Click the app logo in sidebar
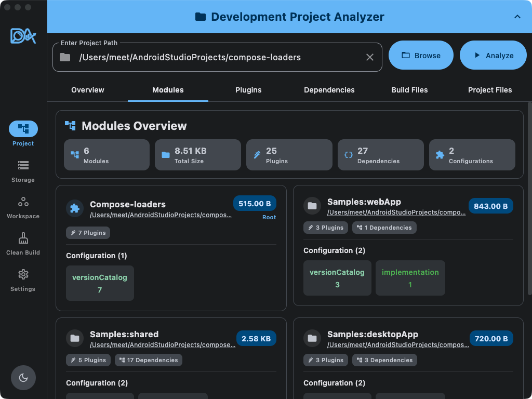Screen dimensions: 532x399 pyautogui.click(x=23, y=36)
